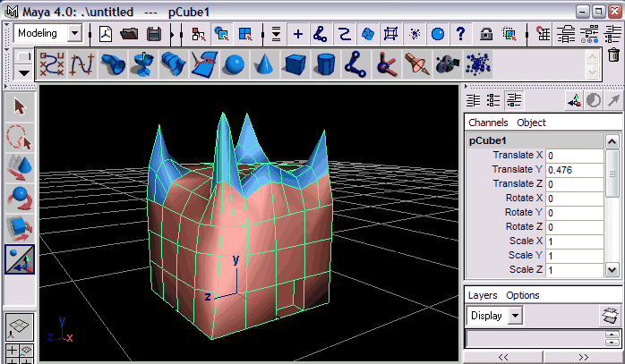Toggle the lock selection padlock icon
625x364 pixels.
point(485,34)
